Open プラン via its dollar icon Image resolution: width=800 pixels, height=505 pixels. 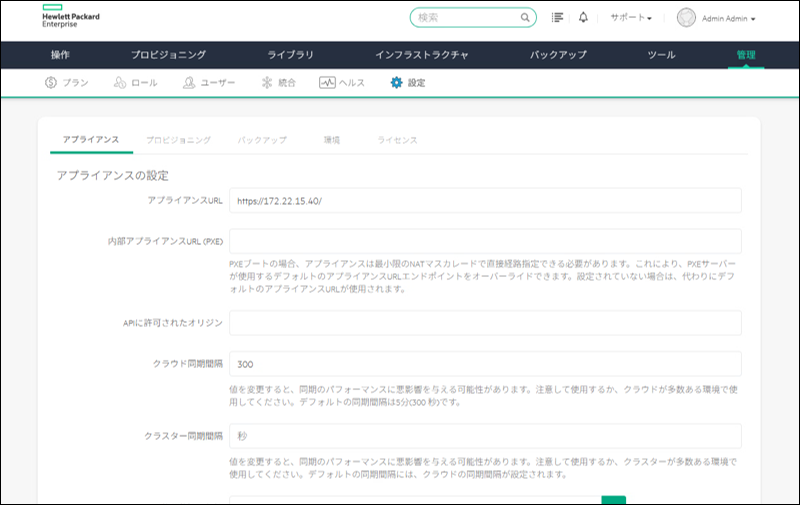coord(51,83)
